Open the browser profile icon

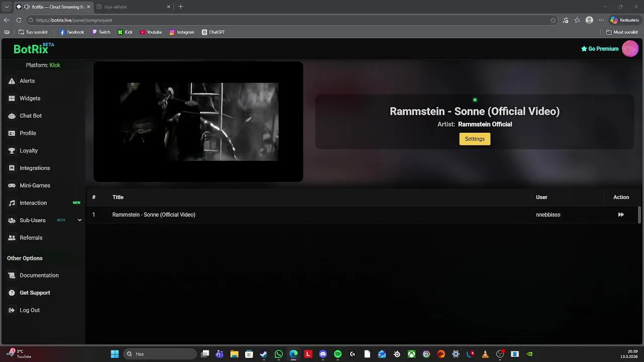(x=589, y=20)
